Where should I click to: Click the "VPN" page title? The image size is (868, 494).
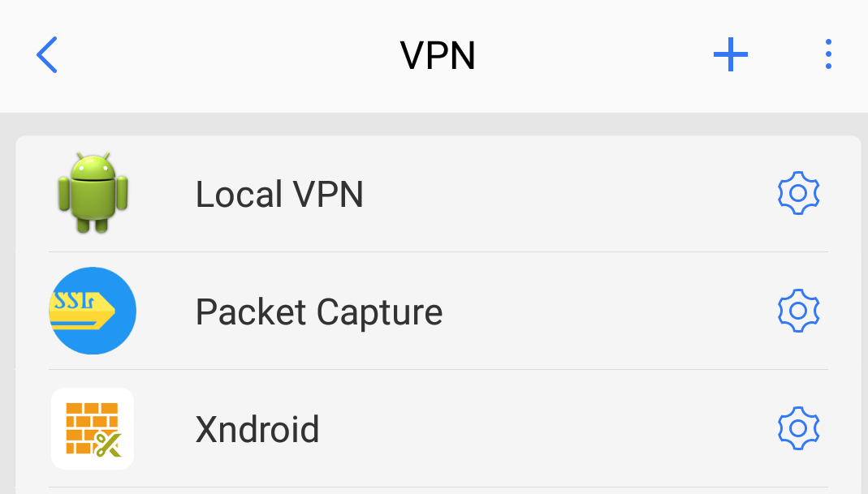438,55
